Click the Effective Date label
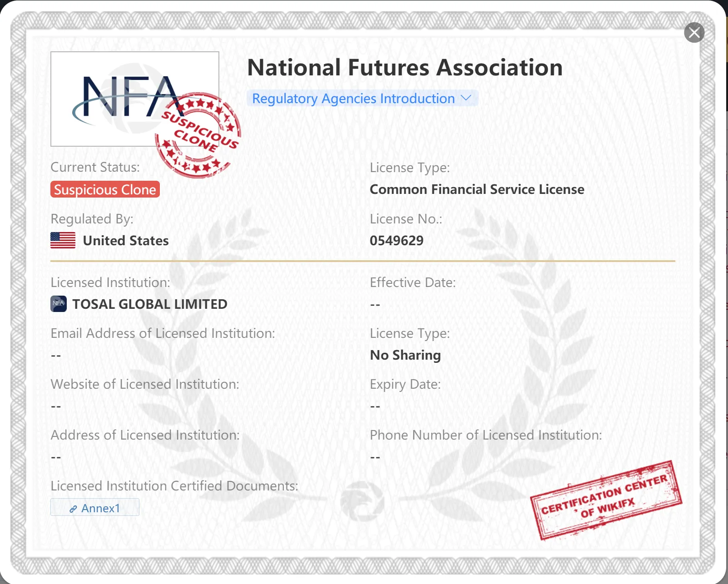Image resolution: width=728 pixels, height=584 pixels. 412,282
